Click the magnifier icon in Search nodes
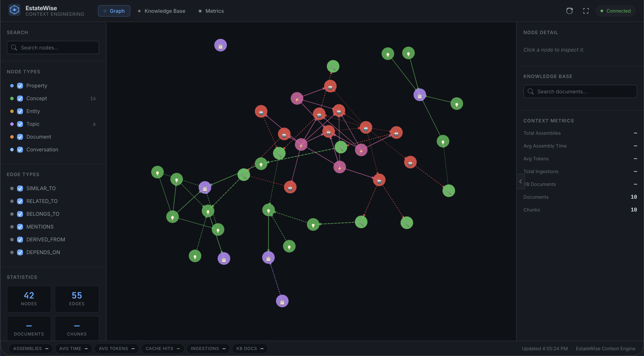Screen dimensions: 644x356 tap(14, 48)
